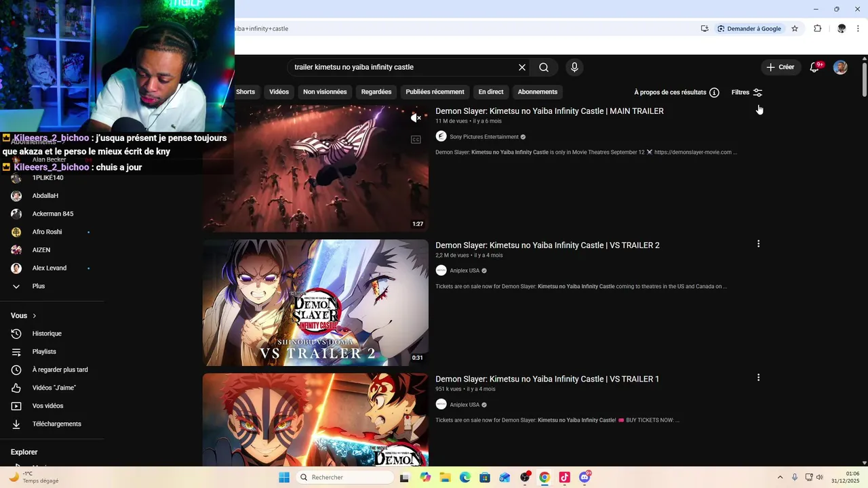Open the Chrome three-dot menu
The image size is (868, 488).
coord(858,28)
